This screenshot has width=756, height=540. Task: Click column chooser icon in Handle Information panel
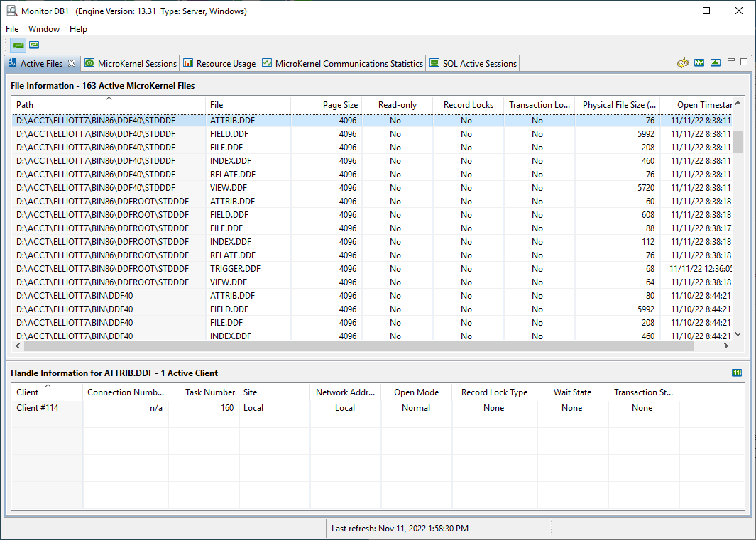tap(737, 373)
